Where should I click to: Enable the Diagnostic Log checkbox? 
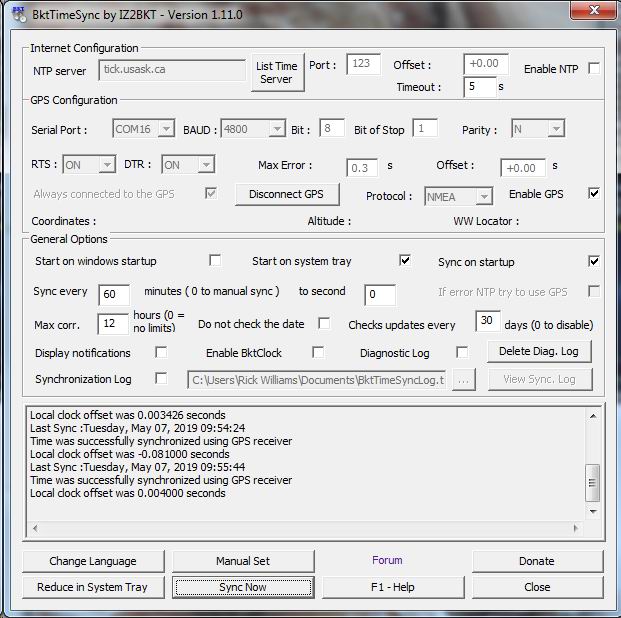coord(462,352)
